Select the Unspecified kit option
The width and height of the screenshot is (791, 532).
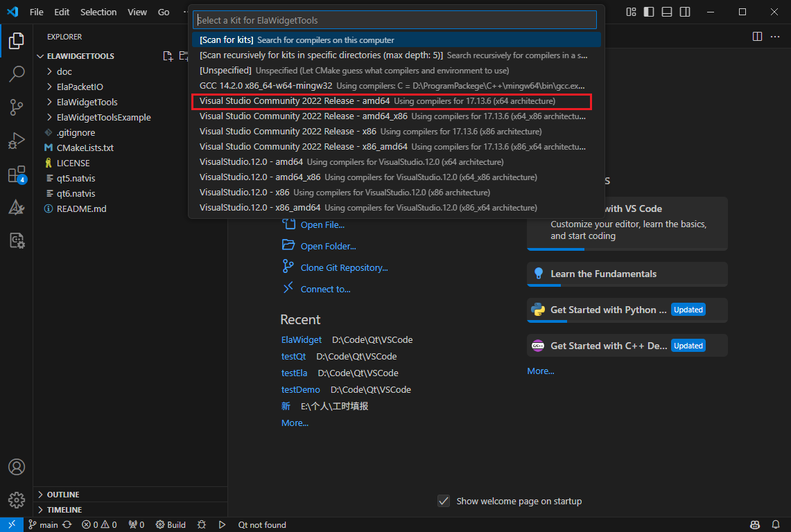coord(397,70)
